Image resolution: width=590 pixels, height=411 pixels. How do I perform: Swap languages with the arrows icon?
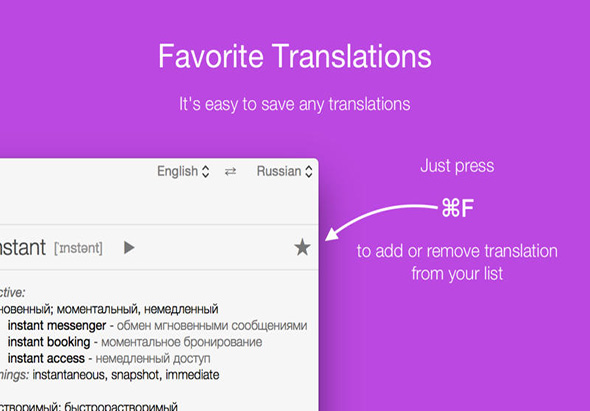click(x=230, y=172)
